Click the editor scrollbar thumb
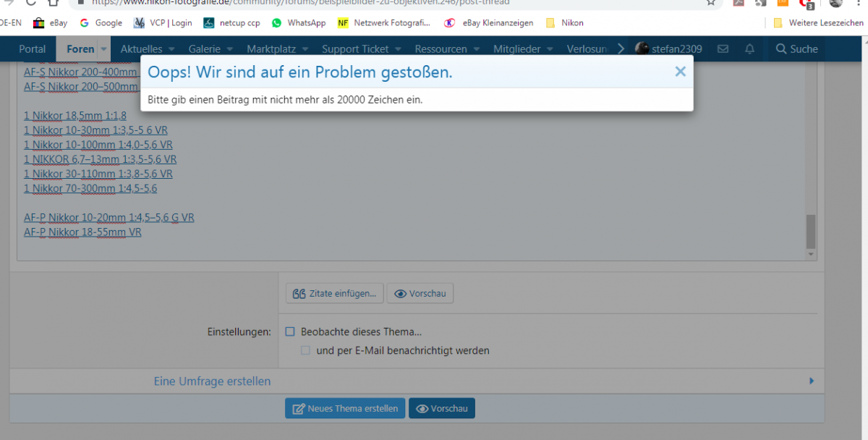868x440 pixels. click(811, 232)
